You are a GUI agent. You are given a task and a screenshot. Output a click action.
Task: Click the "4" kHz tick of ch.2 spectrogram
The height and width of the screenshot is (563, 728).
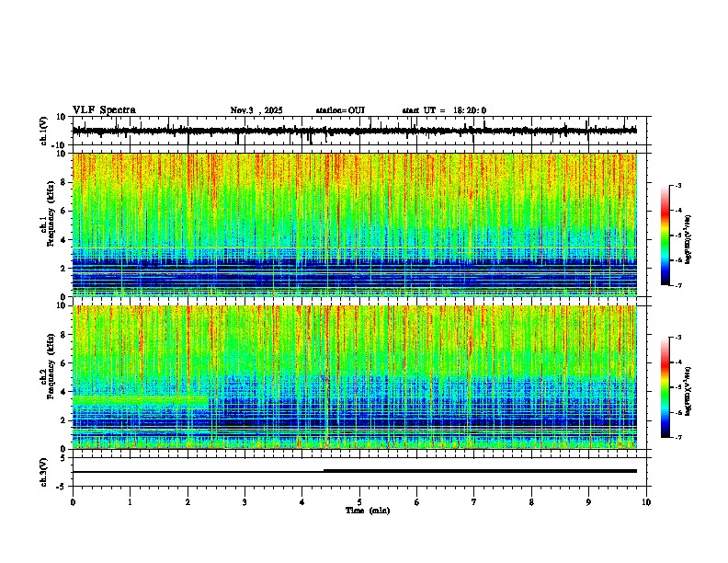[x=64, y=392]
